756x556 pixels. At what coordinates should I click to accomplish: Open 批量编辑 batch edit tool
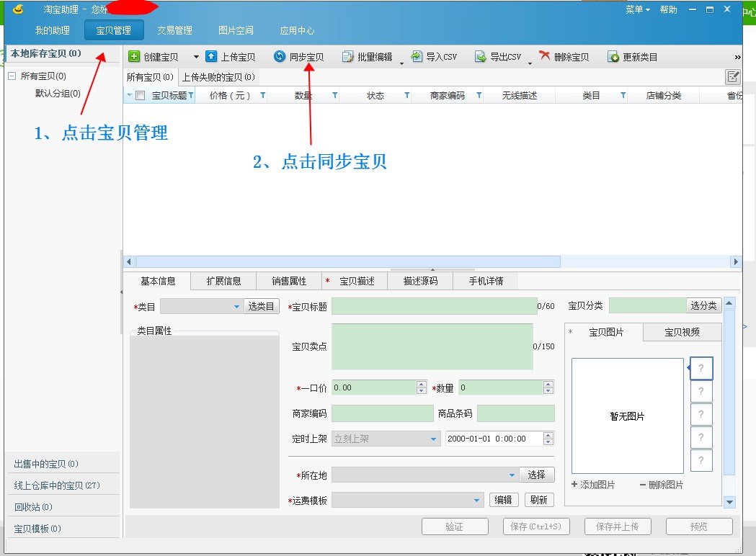pos(370,56)
